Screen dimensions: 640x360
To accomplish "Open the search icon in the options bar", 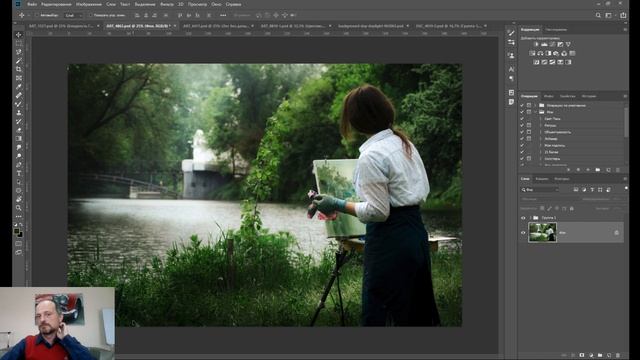I will coord(598,15).
